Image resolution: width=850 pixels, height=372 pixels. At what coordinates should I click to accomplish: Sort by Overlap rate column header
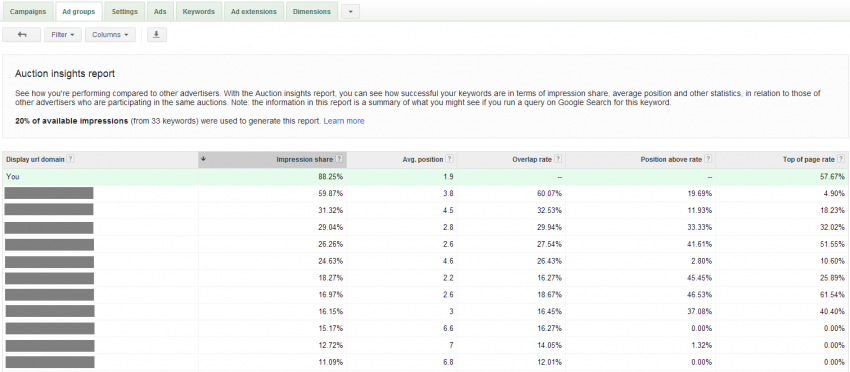[x=532, y=159]
